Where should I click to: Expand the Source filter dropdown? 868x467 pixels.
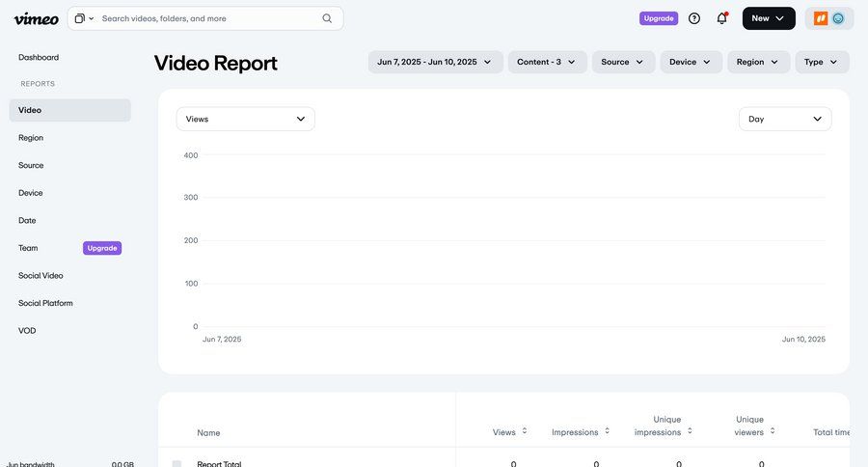click(623, 62)
